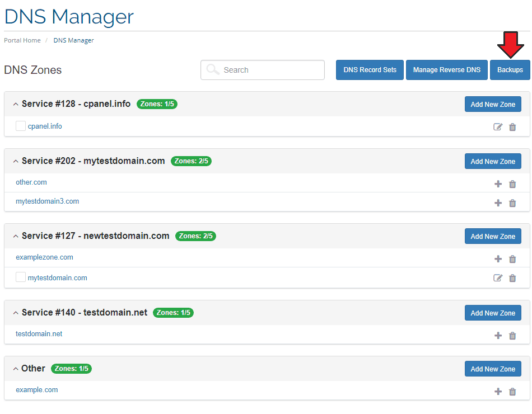Viewport: 532px width, 414px height.
Task: Focus the Search zones field
Action: tap(263, 70)
